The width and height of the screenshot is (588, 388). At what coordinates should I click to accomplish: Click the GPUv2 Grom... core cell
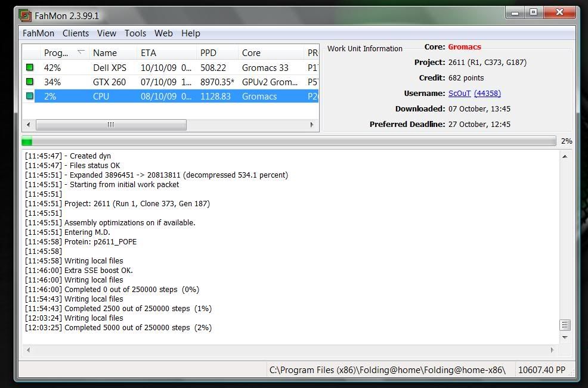tap(270, 82)
